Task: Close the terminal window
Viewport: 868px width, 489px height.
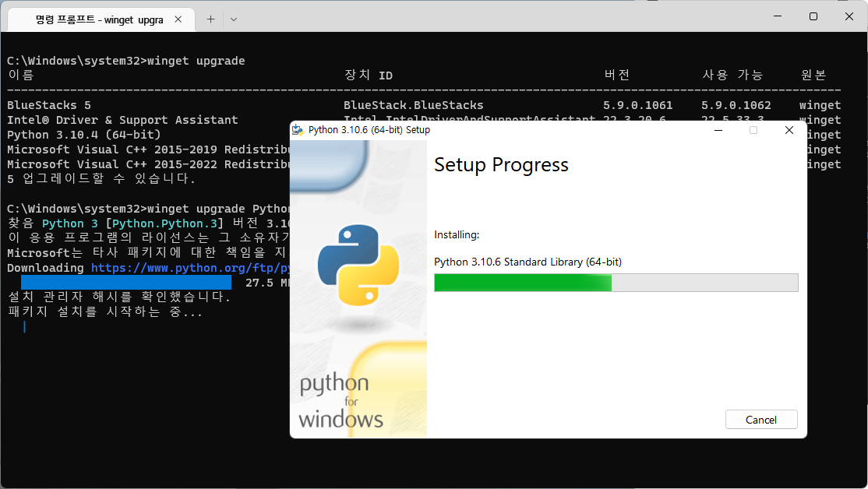Action: pos(849,16)
